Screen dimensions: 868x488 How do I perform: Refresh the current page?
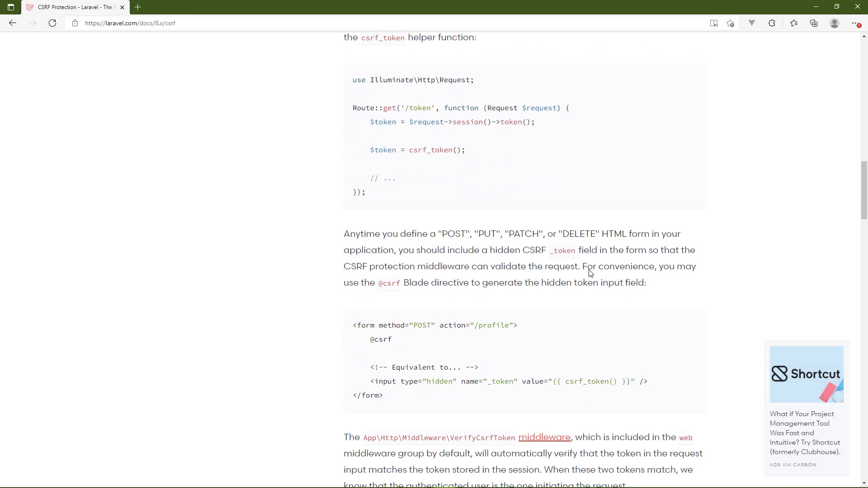(52, 23)
